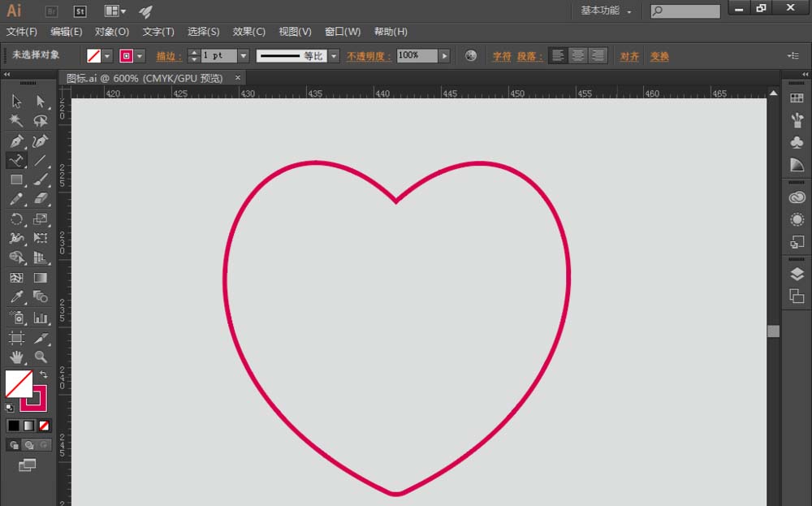Toggle left paragraph alignment

point(558,55)
